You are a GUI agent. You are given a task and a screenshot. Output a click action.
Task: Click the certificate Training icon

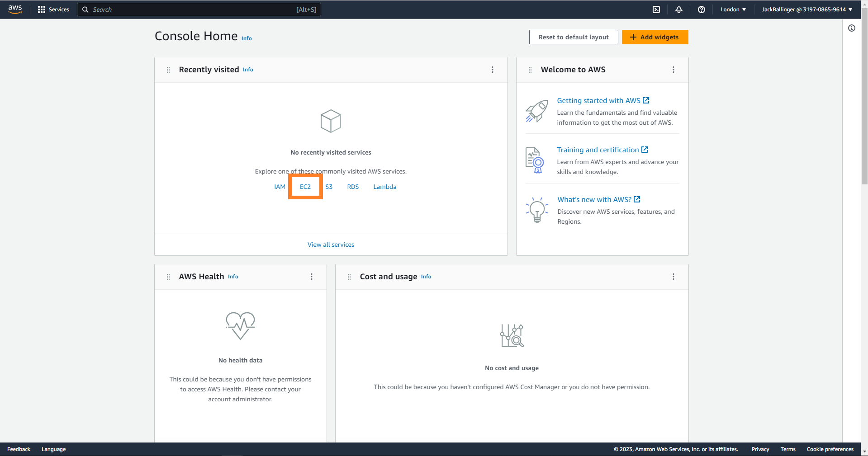point(535,160)
